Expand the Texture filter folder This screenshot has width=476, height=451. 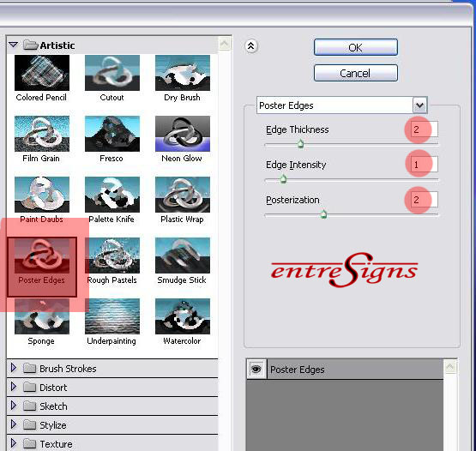coord(14,443)
